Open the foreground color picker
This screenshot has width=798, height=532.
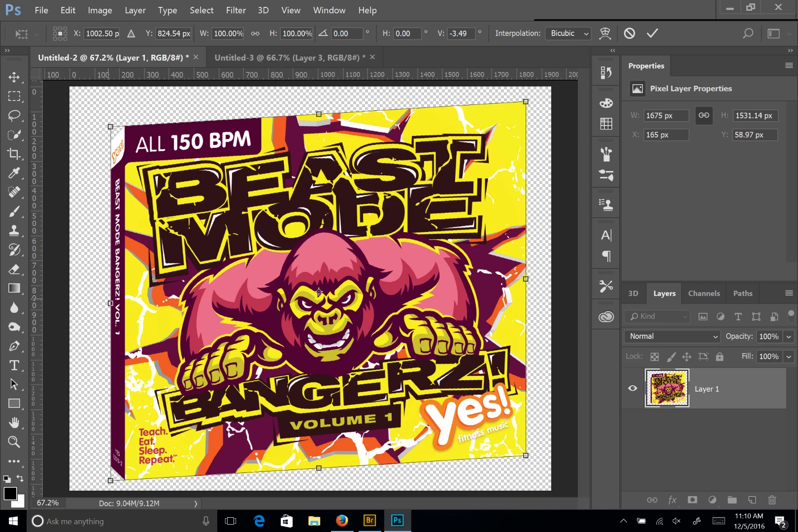(10, 493)
